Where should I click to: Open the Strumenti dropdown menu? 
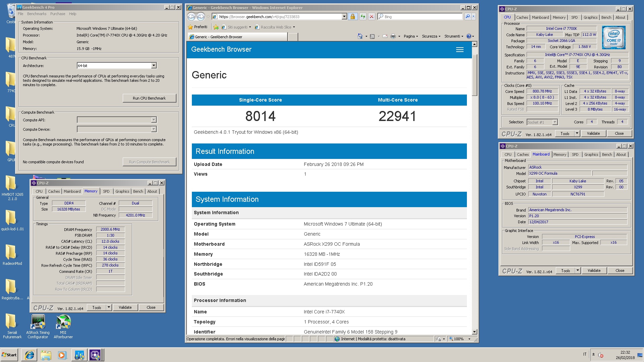pyautogui.click(x=454, y=36)
